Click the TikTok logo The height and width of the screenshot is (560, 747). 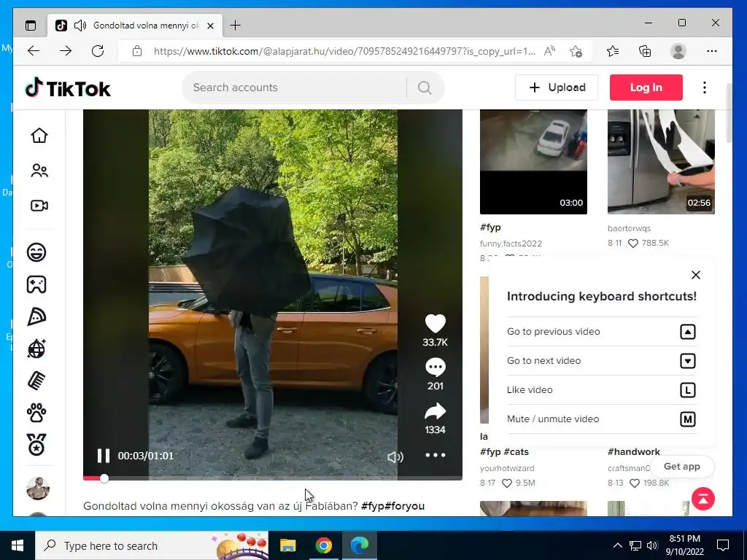(68, 88)
